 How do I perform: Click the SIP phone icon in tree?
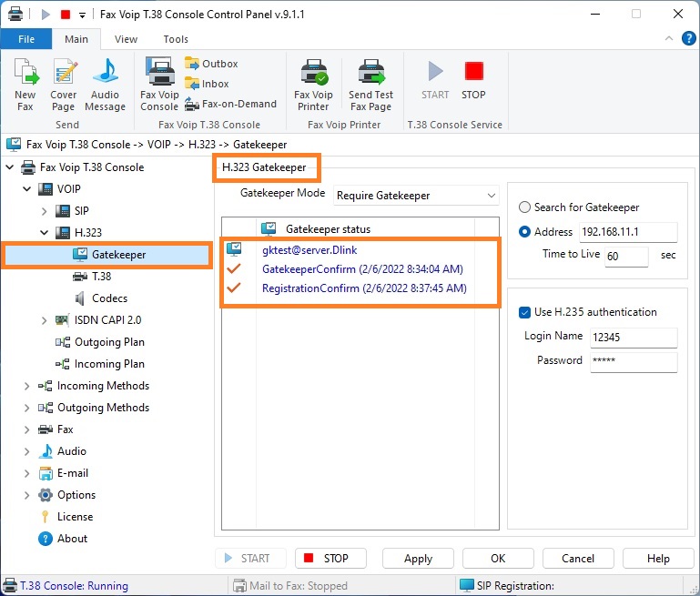[63, 210]
